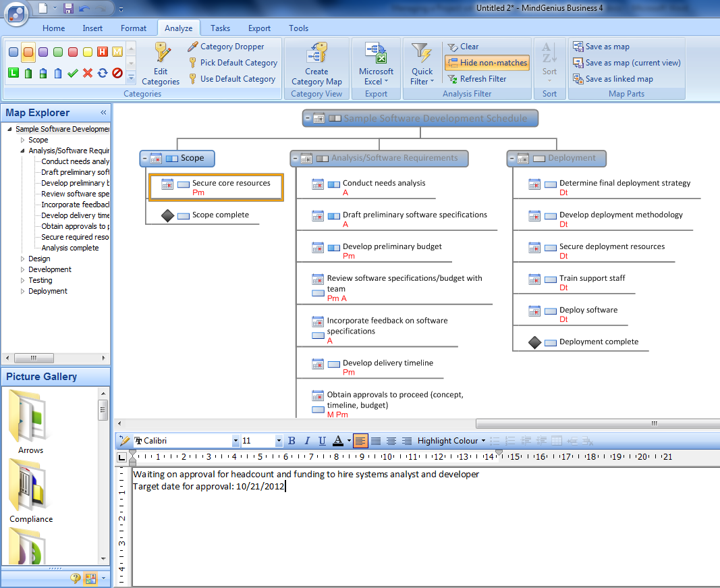720x588 pixels.
Task: Collapse the Map Explorer panel
Action: tap(103, 113)
